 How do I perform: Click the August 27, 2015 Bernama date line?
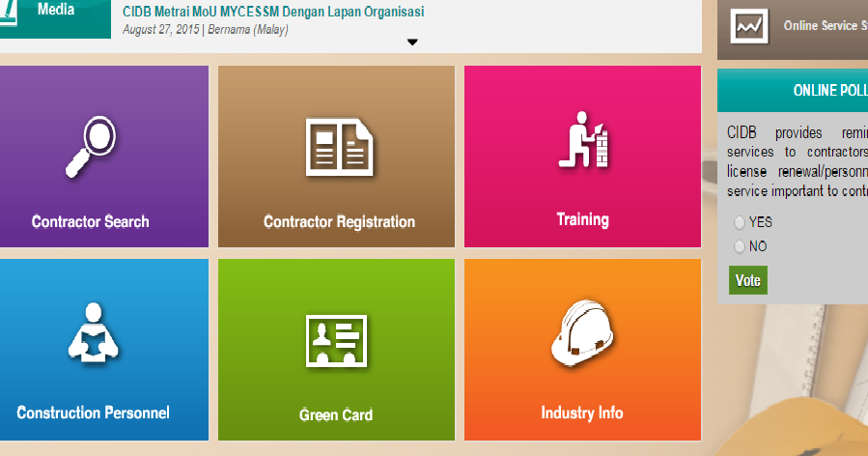(206, 29)
